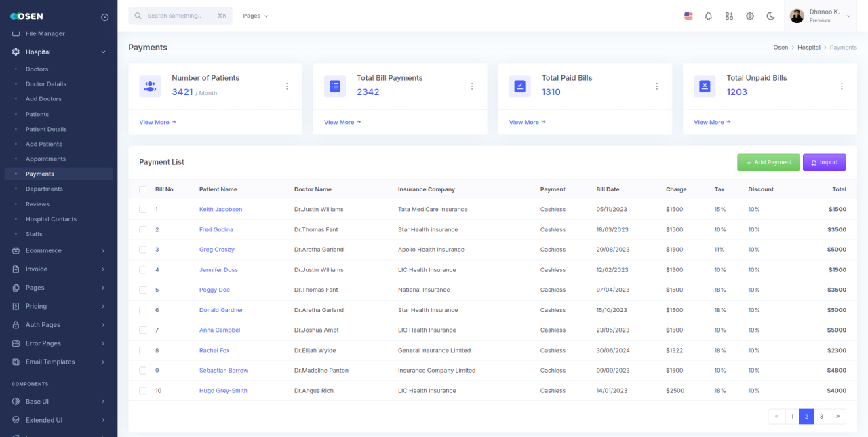Click the Add Payment button
This screenshot has height=437, width=868.
[x=768, y=162]
